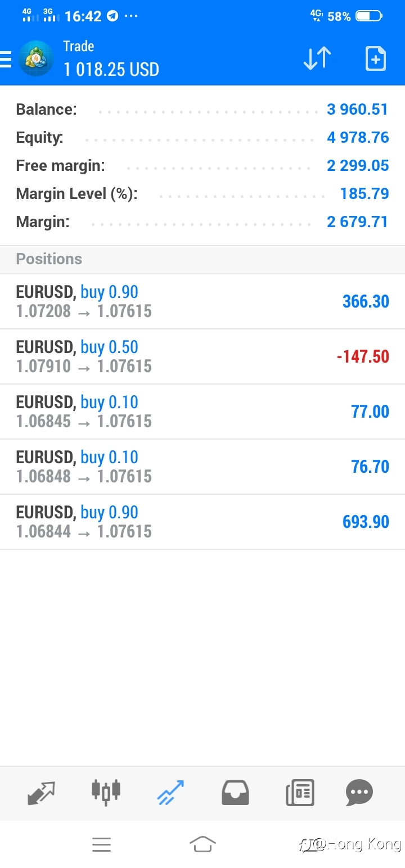
Task: Tap Android home button
Action: pyautogui.click(x=202, y=844)
